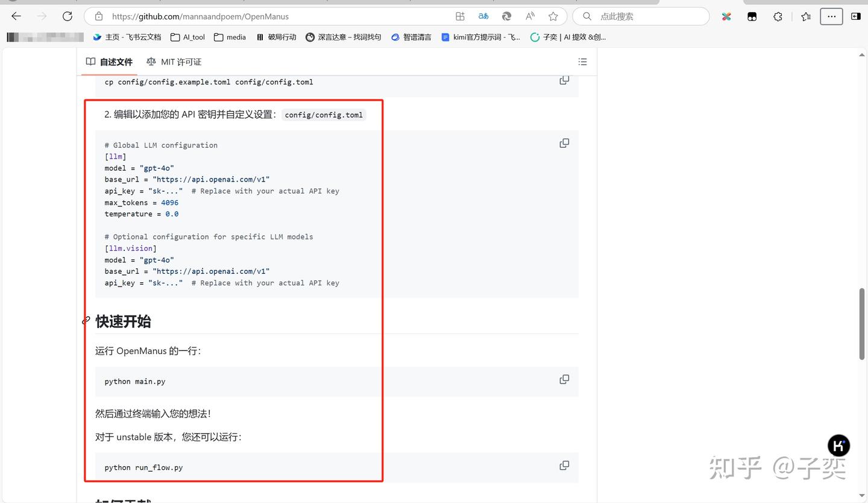Viewport: 868px width, 503px height.
Task: Toggle the sidebar panel icon at far right
Action: coord(856,16)
